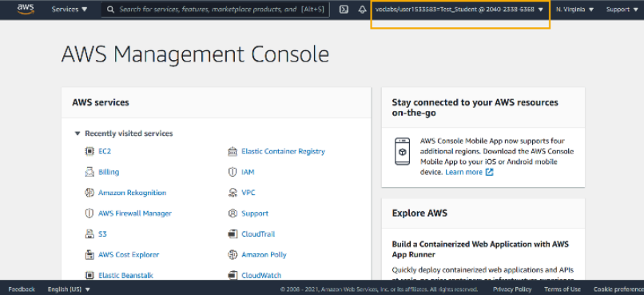Click the S3 bucket icon
644x295 pixels.
[x=89, y=234]
